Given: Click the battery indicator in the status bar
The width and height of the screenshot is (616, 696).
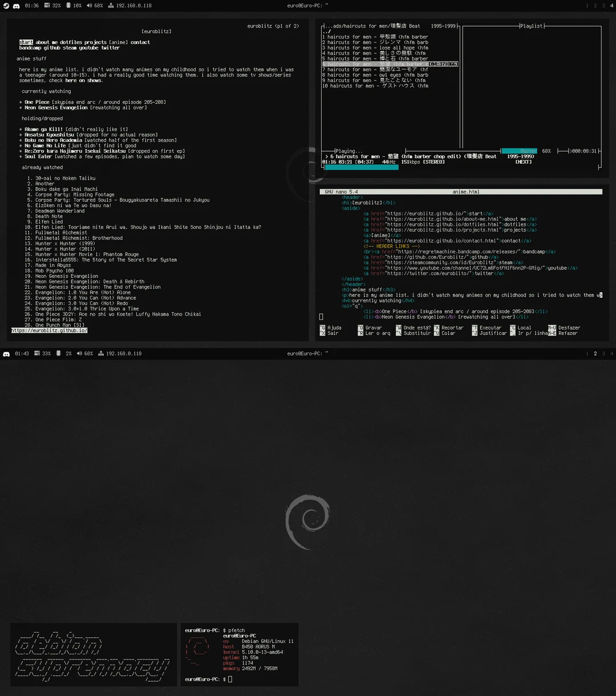Looking at the screenshot, I should [68, 6].
